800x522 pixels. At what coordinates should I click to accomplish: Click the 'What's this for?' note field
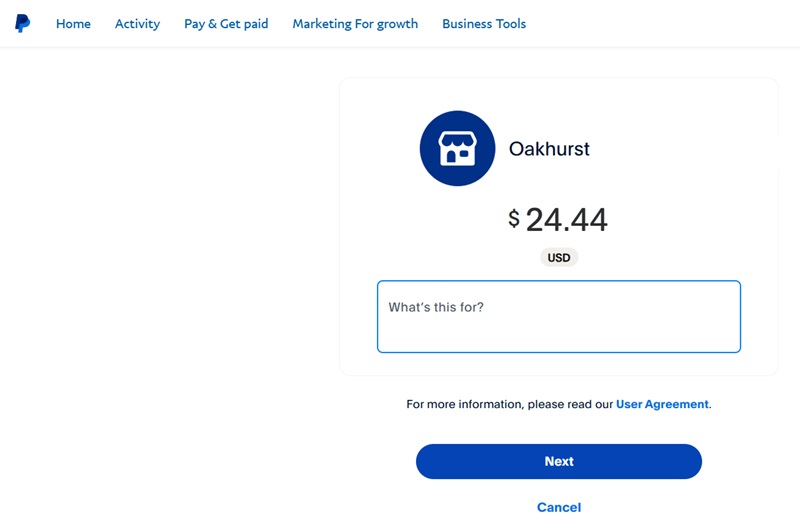(x=559, y=316)
